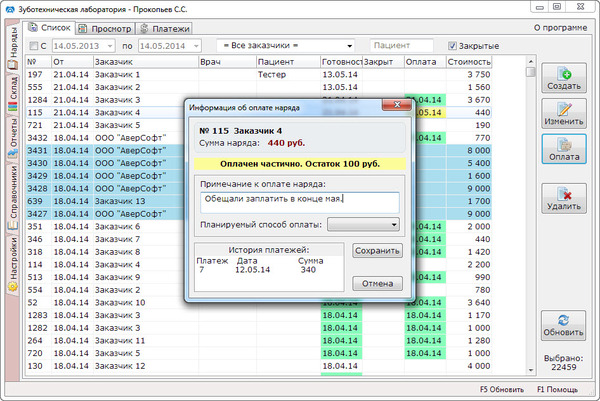Select row 555 Заказчик 2
Image resolution: width=600 pixels, height=401 pixels.
259,87
